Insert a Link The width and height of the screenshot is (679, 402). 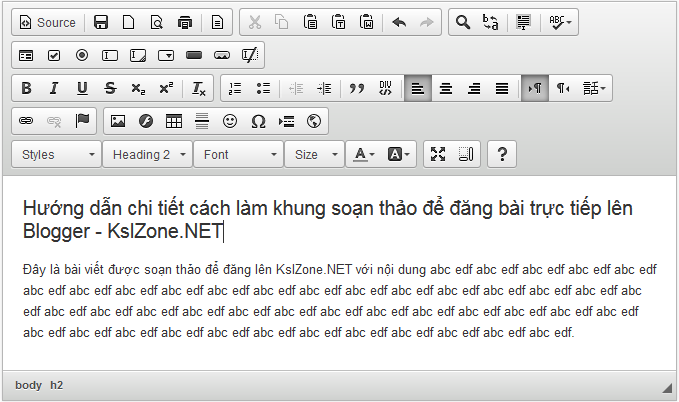(x=26, y=121)
